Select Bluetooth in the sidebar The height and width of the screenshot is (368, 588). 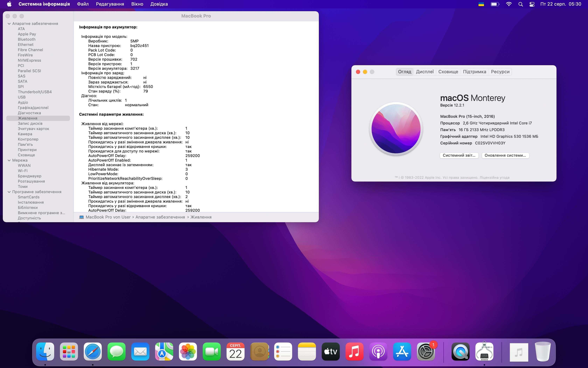tap(26, 39)
